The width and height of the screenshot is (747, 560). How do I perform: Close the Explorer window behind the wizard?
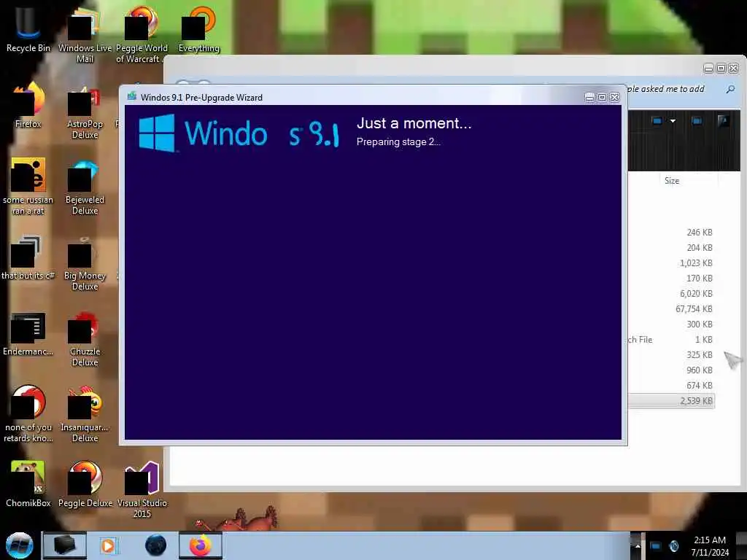[x=734, y=69]
